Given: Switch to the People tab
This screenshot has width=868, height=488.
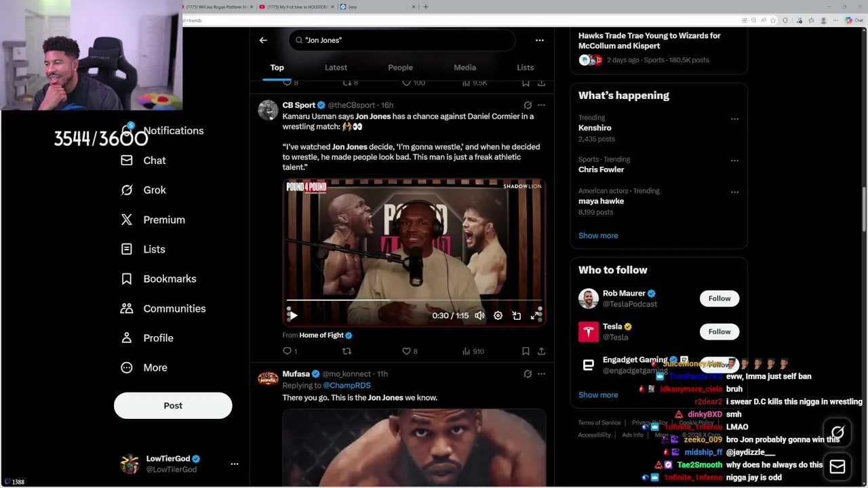Looking at the screenshot, I should point(400,68).
